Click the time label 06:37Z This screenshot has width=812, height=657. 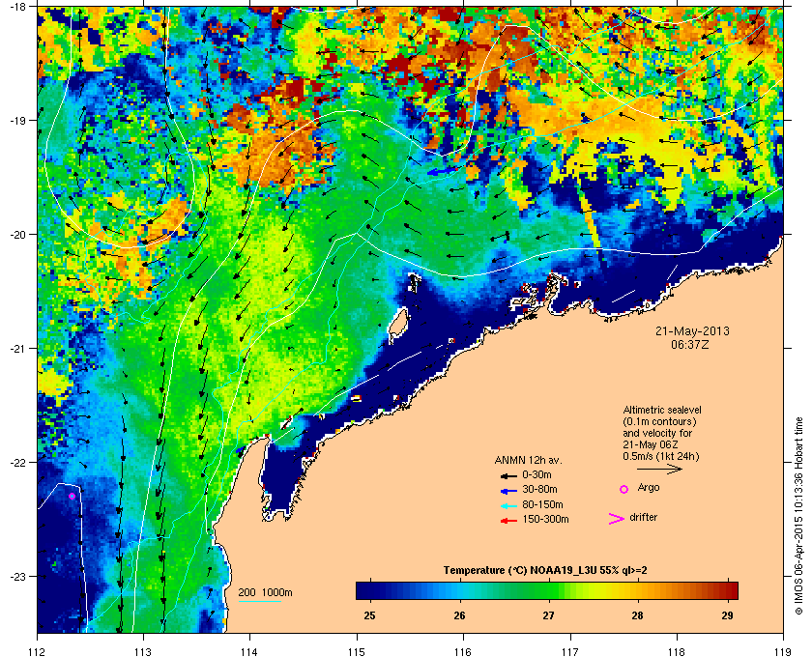tap(690, 344)
